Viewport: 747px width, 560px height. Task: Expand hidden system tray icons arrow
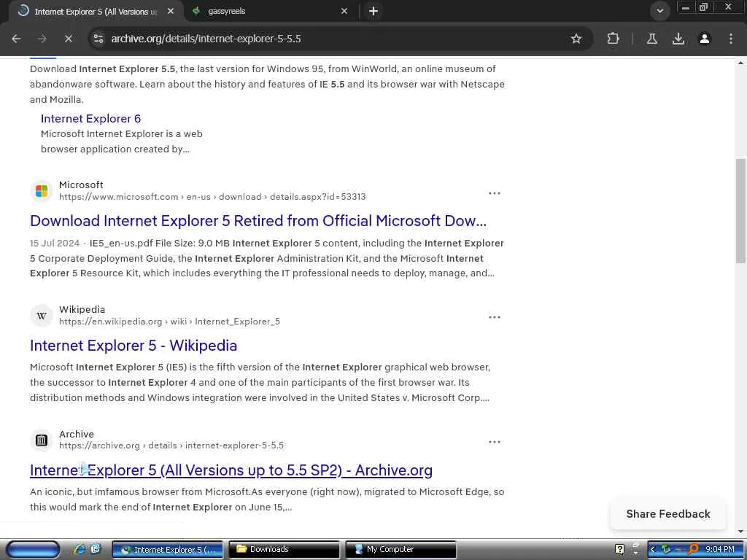653,550
